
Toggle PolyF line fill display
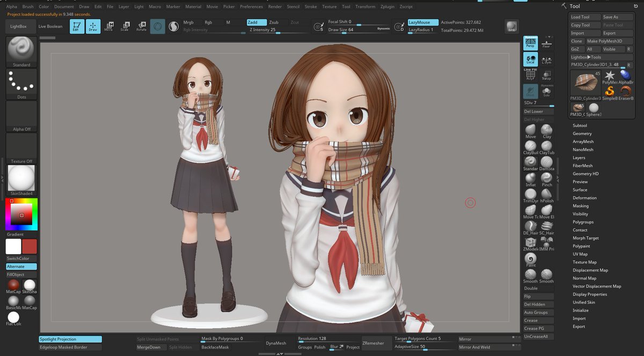530,75
